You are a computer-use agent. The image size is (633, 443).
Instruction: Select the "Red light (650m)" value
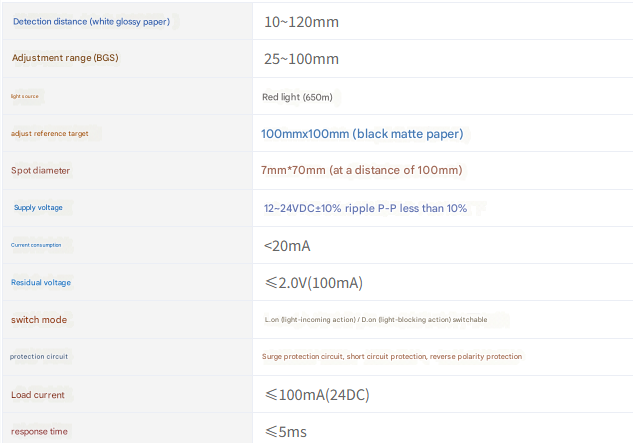[x=300, y=97]
